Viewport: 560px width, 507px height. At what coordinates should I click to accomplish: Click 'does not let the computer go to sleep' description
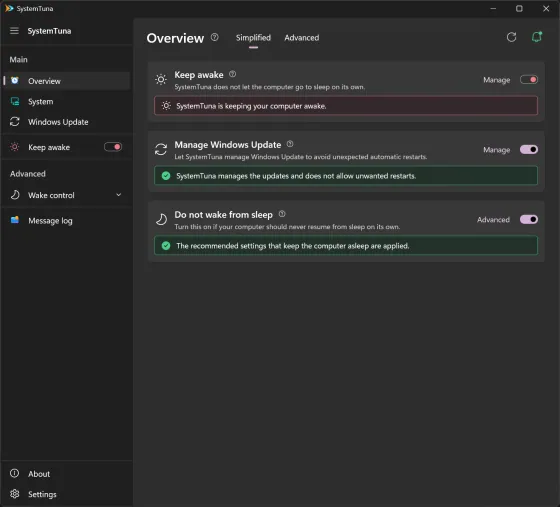tap(270, 87)
